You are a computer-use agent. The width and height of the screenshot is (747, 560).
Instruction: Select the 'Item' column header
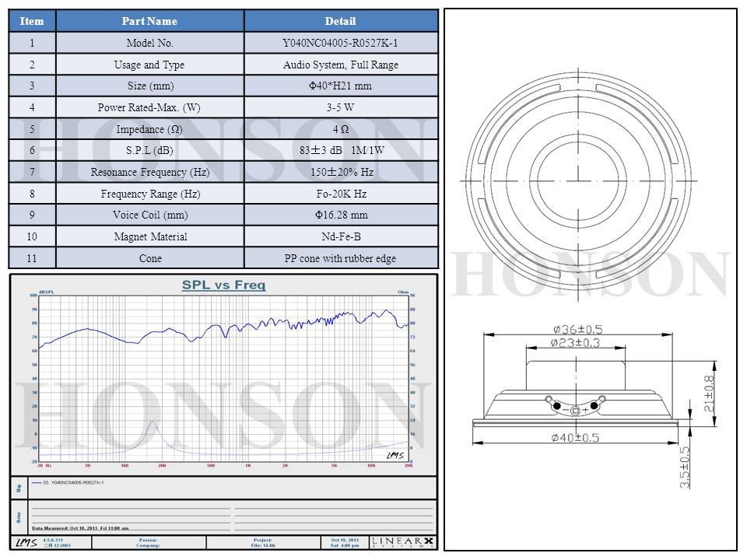[32, 21]
